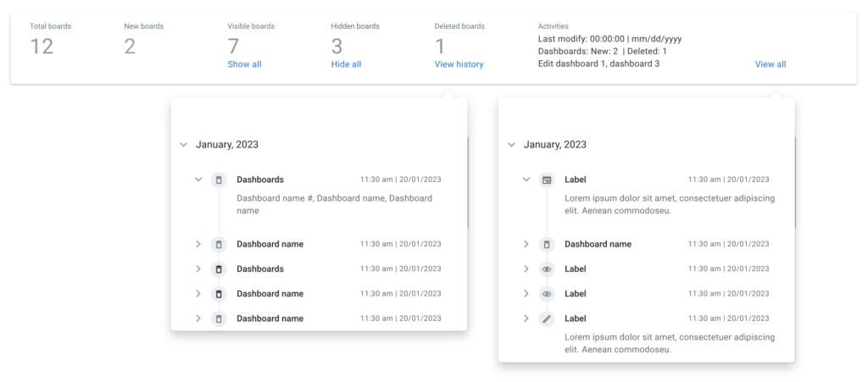This screenshot has width=868, height=382.
Task: Click scrollbar of activities panel
Action: (795, 183)
